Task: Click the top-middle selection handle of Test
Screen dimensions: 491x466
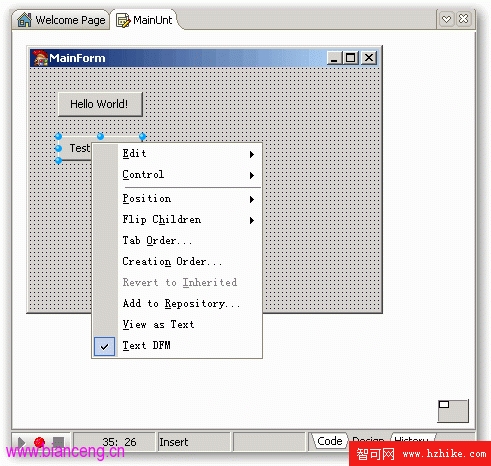Action: (x=100, y=136)
